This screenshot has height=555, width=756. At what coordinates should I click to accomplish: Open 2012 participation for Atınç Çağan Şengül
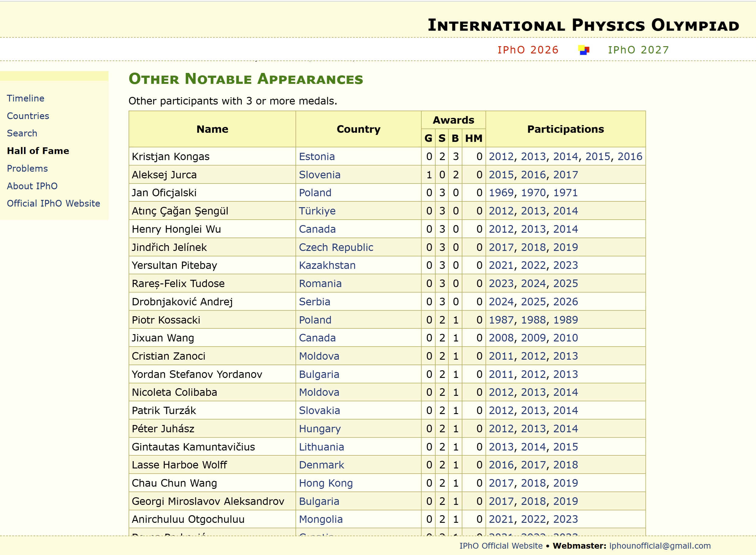click(x=501, y=211)
